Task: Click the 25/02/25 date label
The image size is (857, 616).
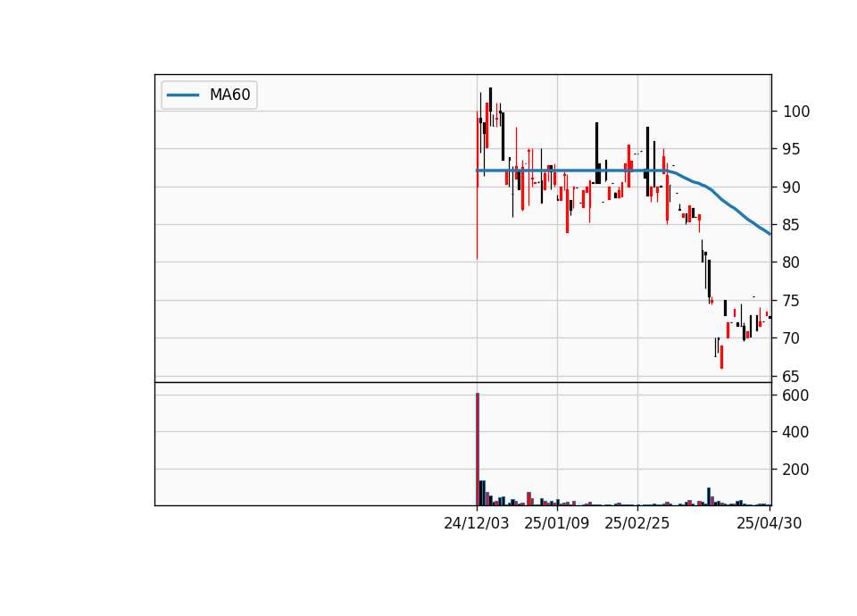Action: pyautogui.click(x=637, y=524)
